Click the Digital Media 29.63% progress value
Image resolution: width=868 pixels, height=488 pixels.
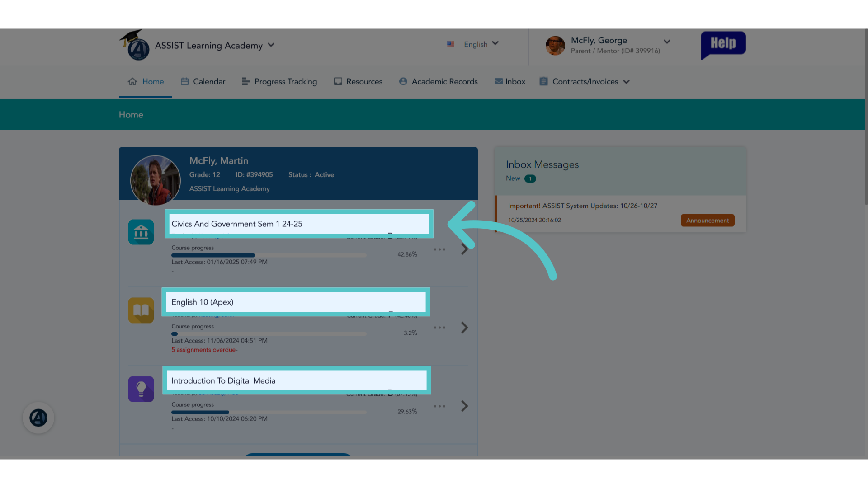[x=407, y=412]
